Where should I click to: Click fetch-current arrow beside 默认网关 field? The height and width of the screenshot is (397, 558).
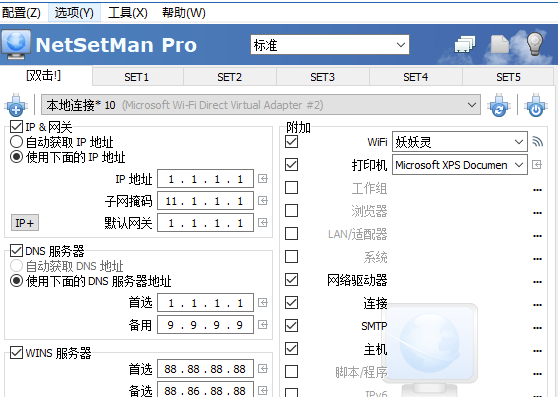pyautogui.click(x=263, y=223)
